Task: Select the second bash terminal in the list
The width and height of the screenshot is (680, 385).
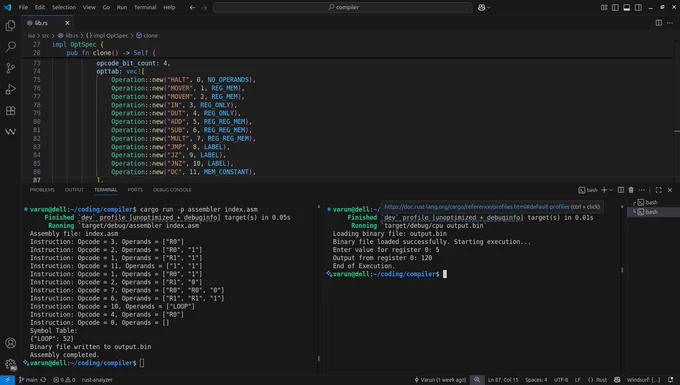Action: (x=651, y=212)
